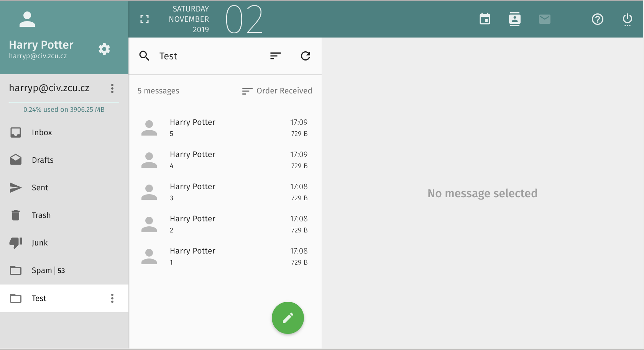The image size is (644, 350).
Task: Click the storage quota usage bar
Action: click(x=64, y=103)
